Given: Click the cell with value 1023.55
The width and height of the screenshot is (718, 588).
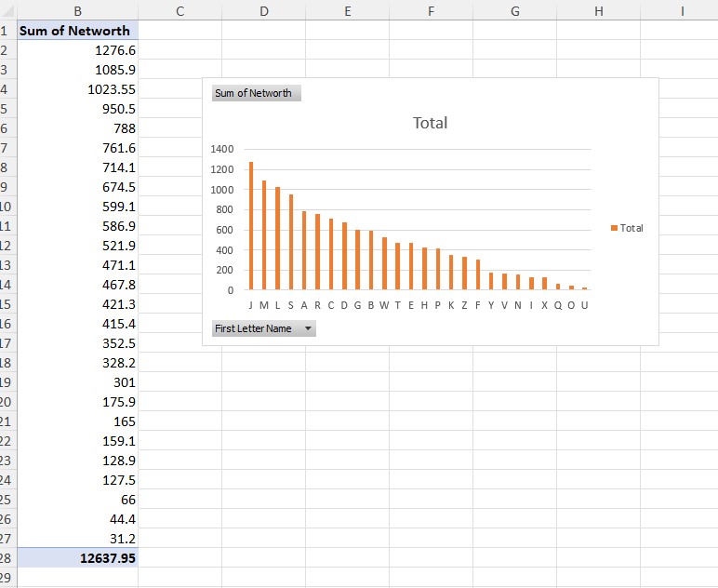Looking at the screenshot, I should click(77, 89).
